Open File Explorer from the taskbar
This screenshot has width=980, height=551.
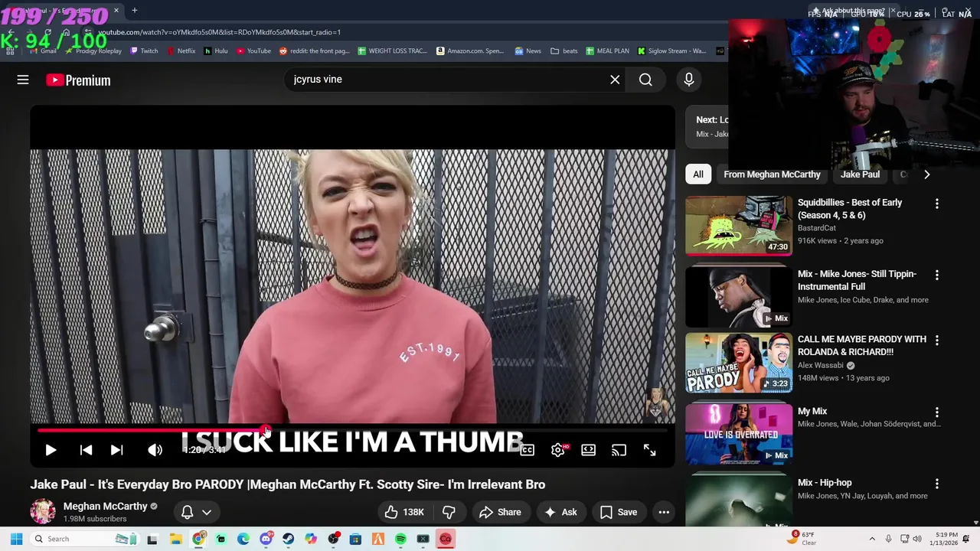click(175, 539)
